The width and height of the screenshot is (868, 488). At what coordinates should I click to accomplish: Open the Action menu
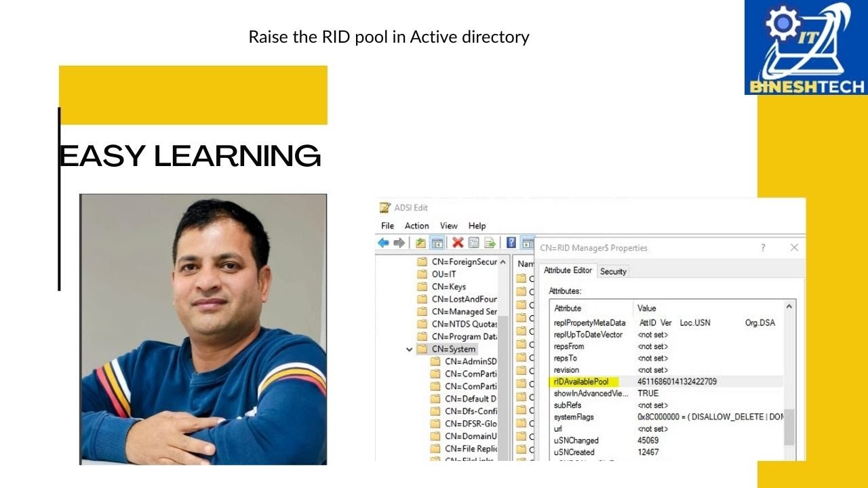pyautogui.click(x=416, y=226)
